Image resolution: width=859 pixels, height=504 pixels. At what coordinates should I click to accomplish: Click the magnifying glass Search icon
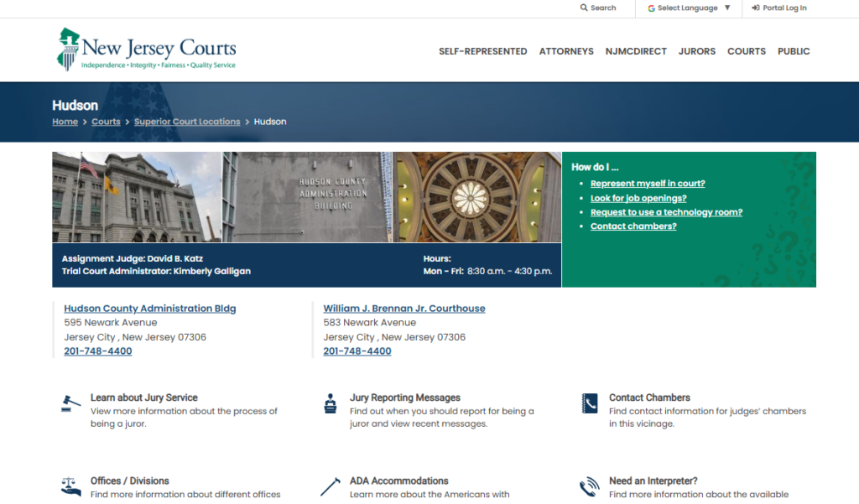585,8
